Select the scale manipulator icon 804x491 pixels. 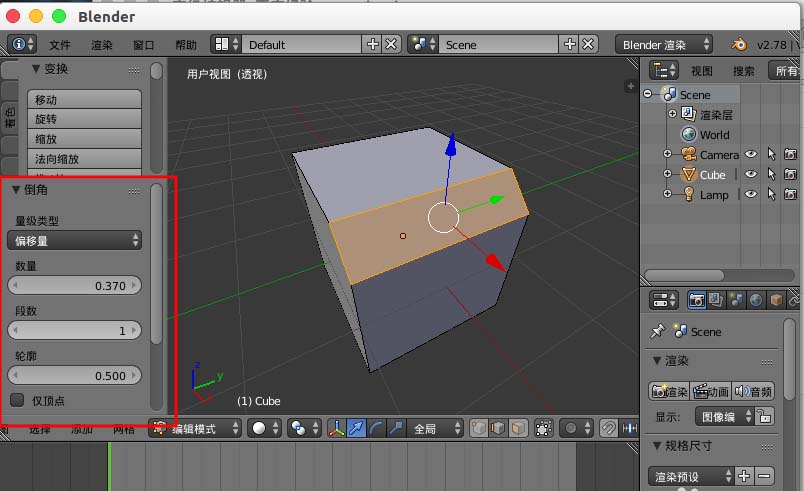pos(395,428)
